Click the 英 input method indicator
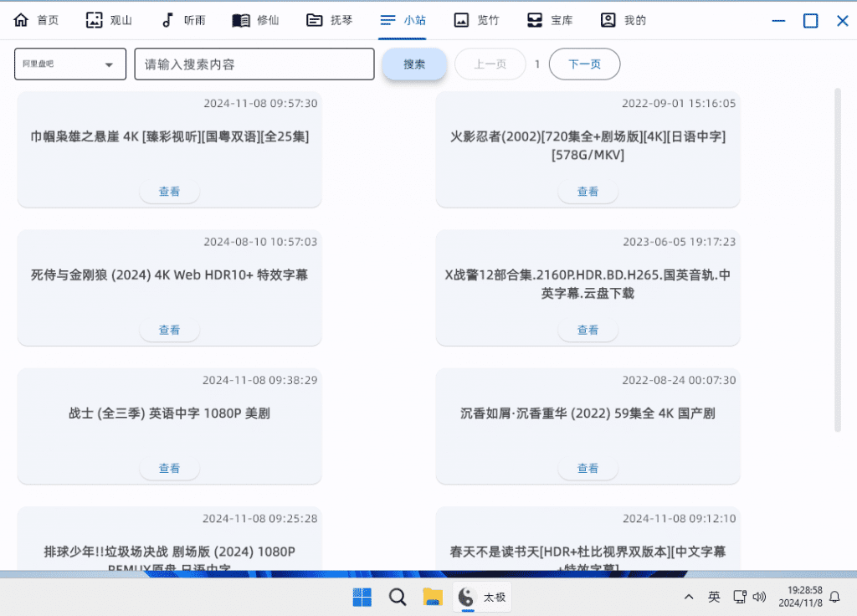 coord(714,597)
